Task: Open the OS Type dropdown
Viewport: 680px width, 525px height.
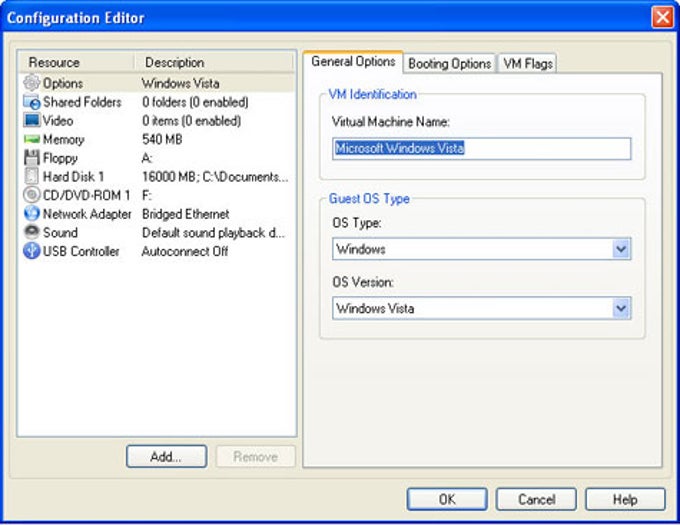Action: point(621,249)
